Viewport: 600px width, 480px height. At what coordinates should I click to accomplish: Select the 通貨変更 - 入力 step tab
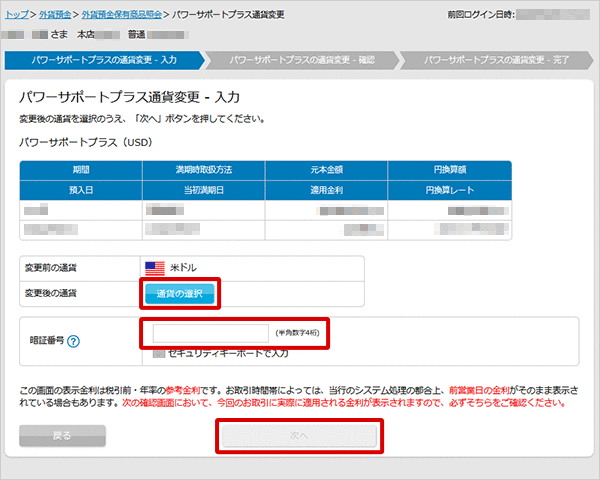104,60
